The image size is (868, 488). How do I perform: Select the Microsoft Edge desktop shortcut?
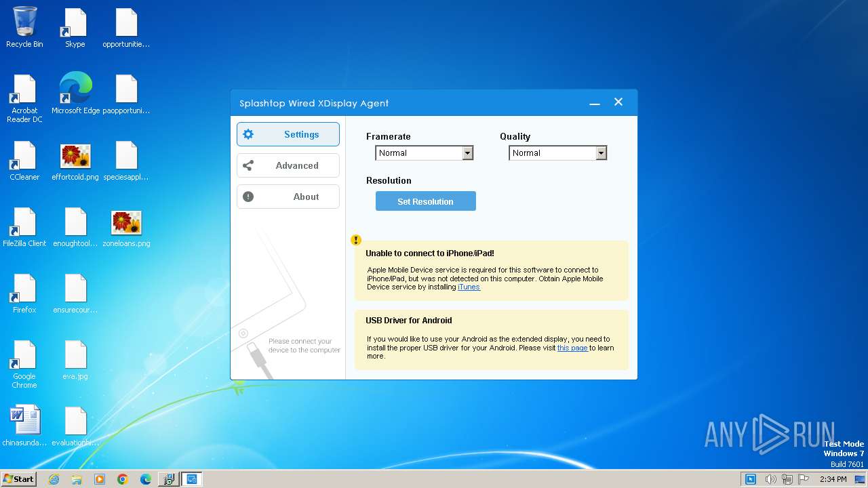click(x=75, y=94)
